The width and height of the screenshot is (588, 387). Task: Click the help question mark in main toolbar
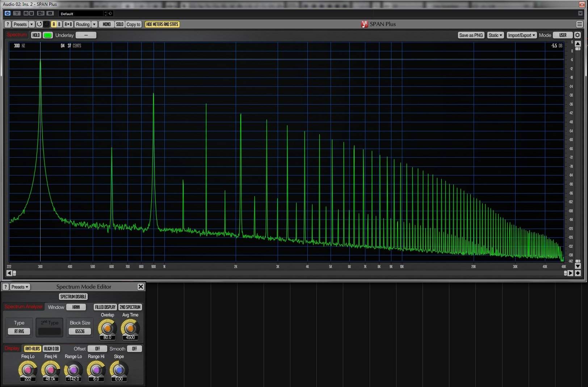click(8, 24)
